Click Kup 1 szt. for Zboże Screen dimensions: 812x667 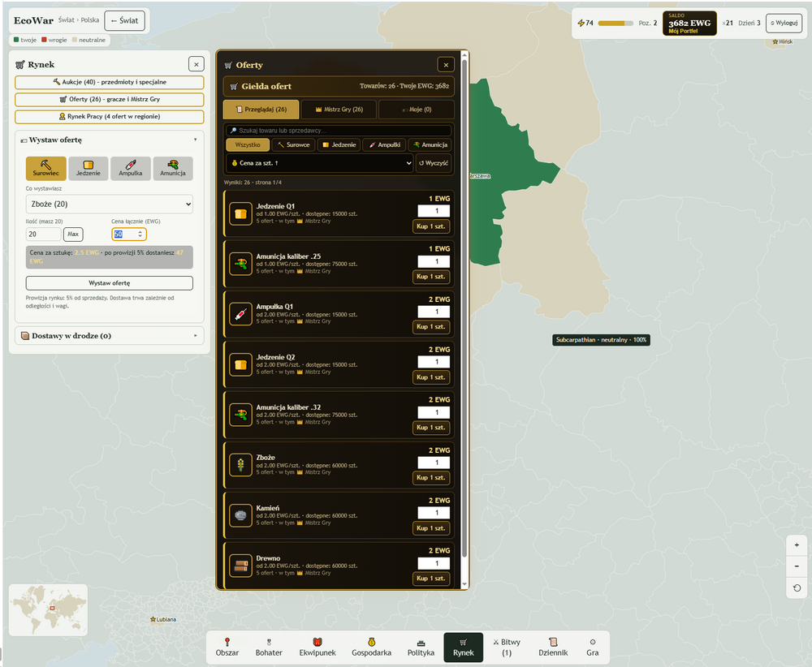click(431, 478)
